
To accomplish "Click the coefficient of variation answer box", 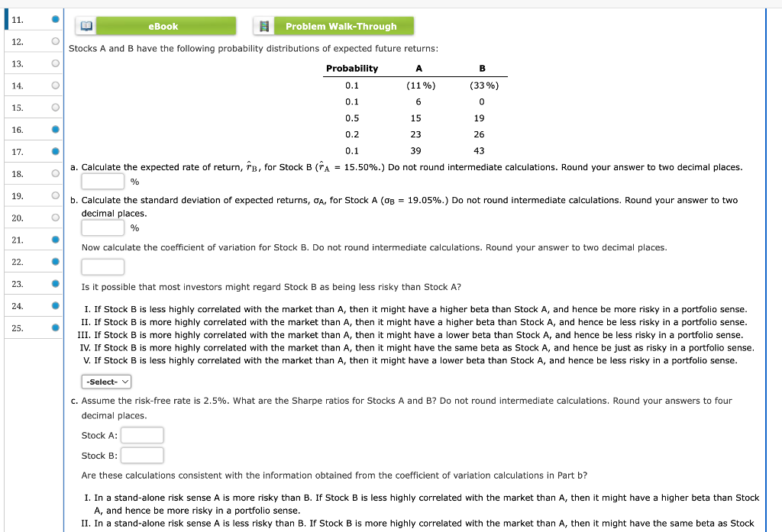I will pos(104,266).
